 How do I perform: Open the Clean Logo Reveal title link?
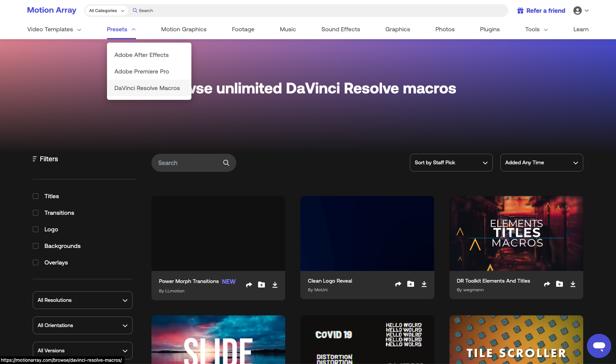(330, 281)
